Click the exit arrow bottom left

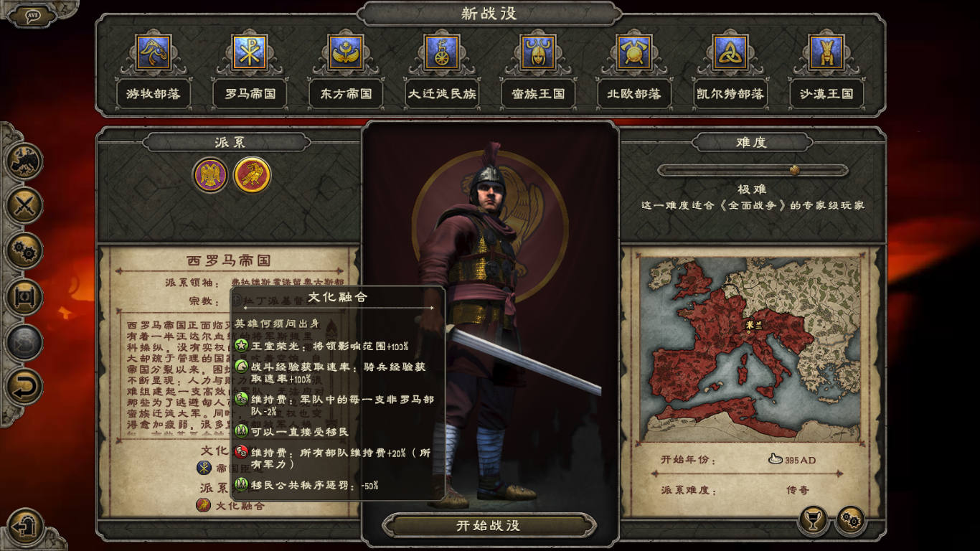pyautogui.click(x=26, y=527)
